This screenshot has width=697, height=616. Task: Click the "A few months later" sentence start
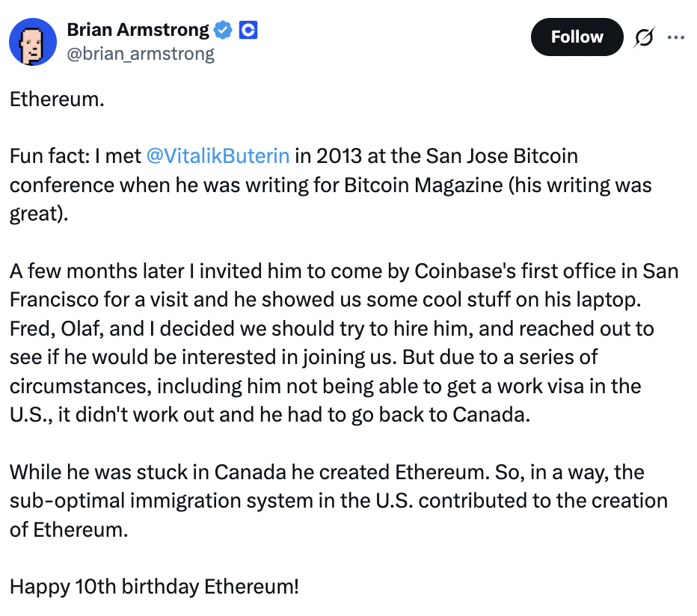[x=97, y=271]
